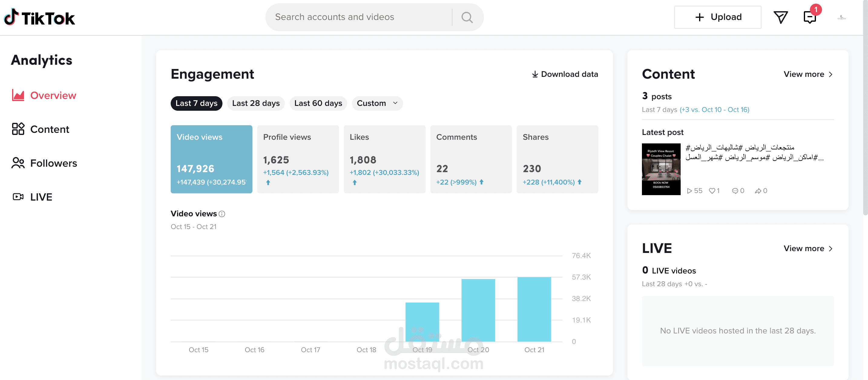Image resolution: width=868 pixels, height=380 pixels.
Task: Open the profile avatar in header
Action: click(x=841, y=17)
